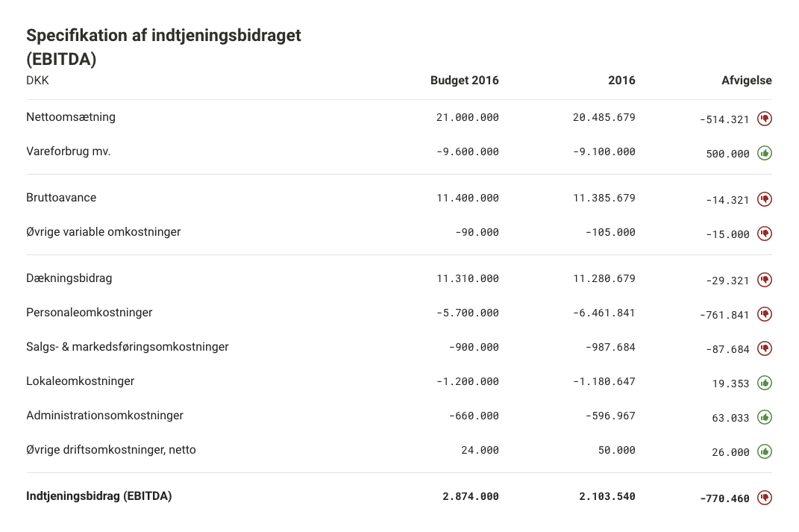Click actual value -987.684
The width and height of the screenshot is (799, 532).
(610, 348)
